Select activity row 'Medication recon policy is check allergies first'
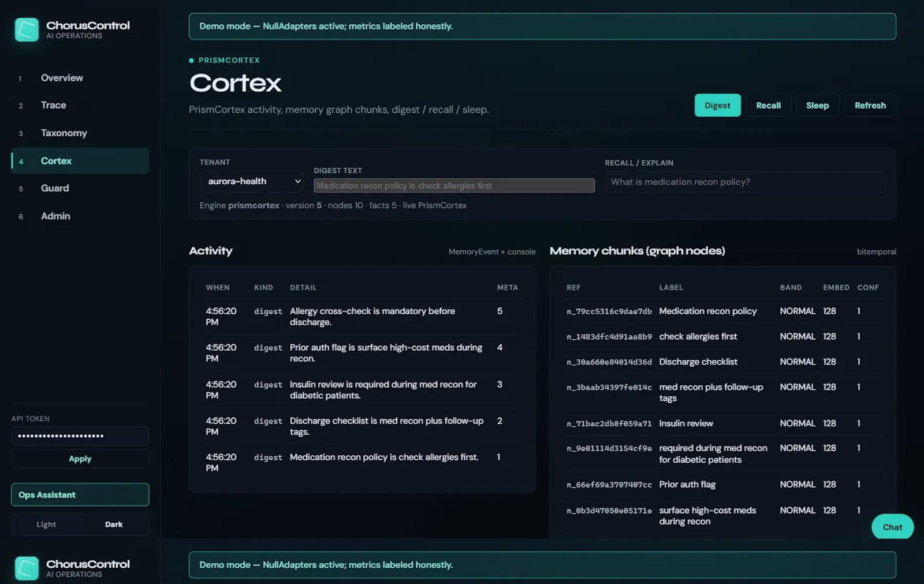This screenshot has height=584, width=924. point(362,463)
